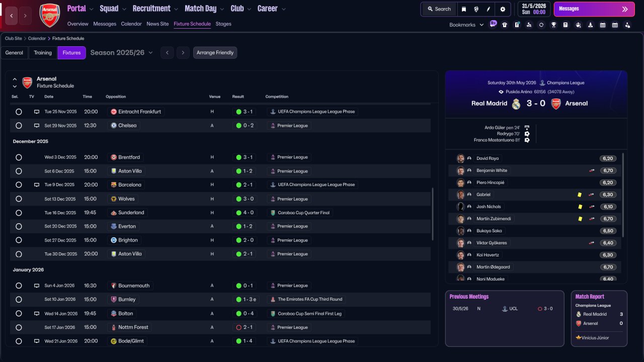Click the Arsenal club badge in the top bar
644x362 pixels.
click(49, 15)
